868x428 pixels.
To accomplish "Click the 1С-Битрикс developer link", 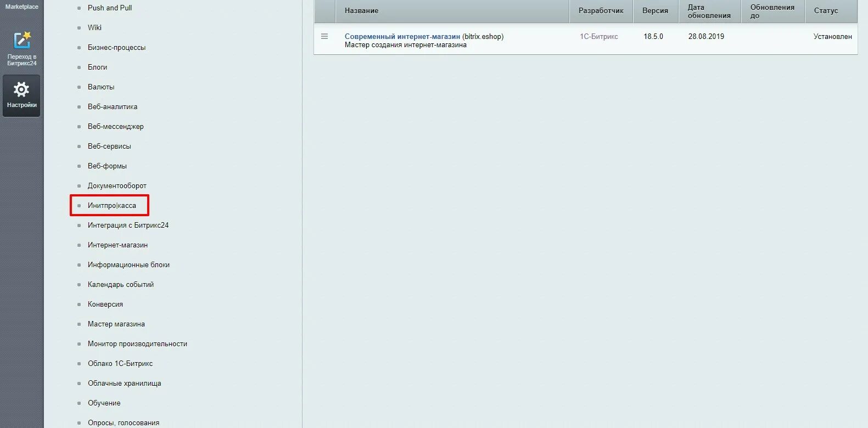I will pyautogui.click(x=599, y=36).
